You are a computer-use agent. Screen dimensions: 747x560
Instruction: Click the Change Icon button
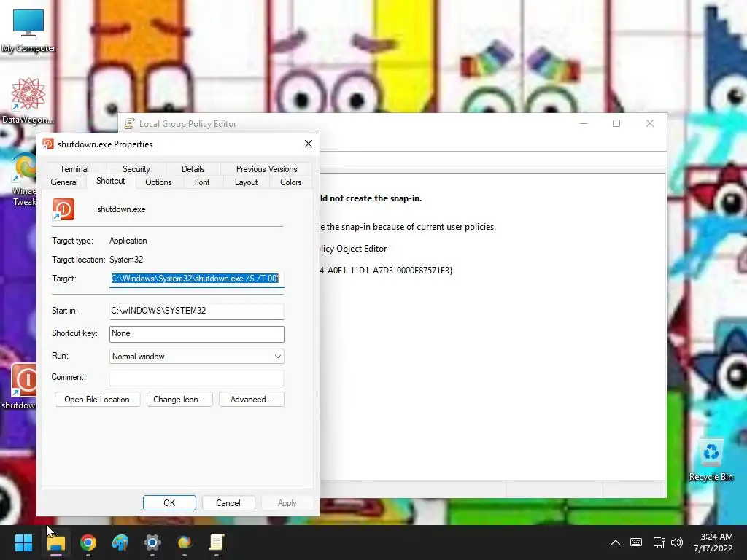pos(179,400)
